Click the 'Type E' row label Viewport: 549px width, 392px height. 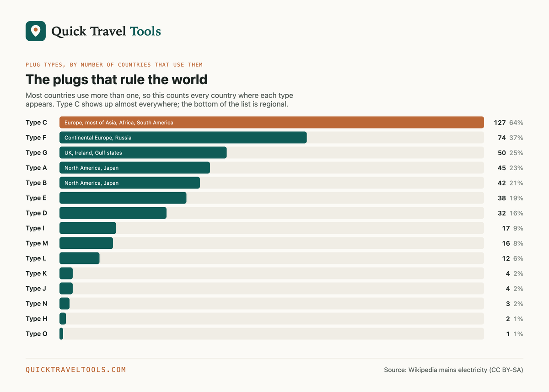36,198
